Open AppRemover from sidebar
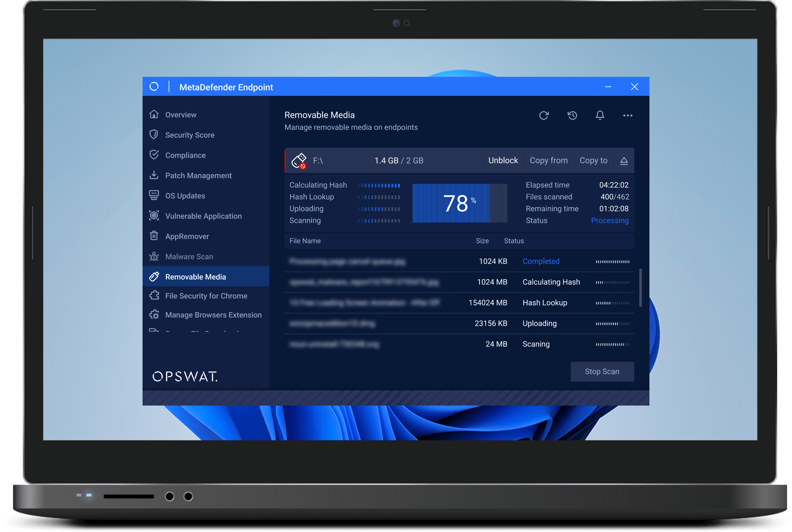The height and width of the screenshot is (532, 792). click(x=187, y=236)
